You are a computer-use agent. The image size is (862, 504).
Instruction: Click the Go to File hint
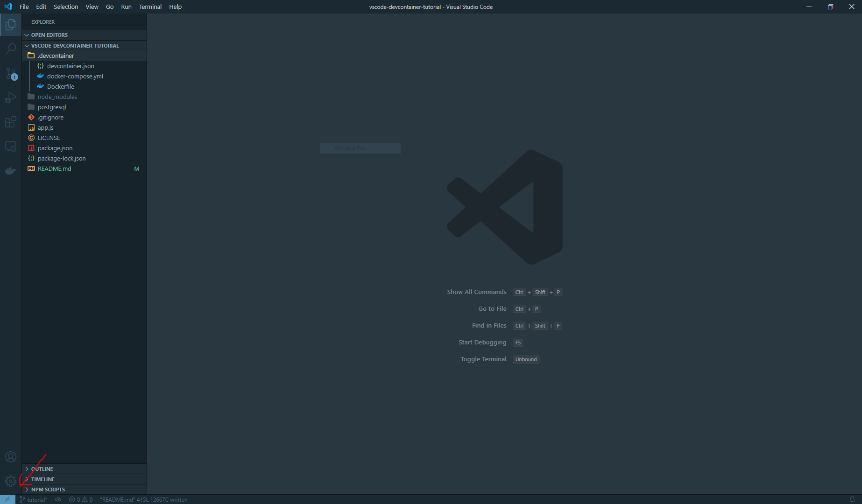click(492, 309)
